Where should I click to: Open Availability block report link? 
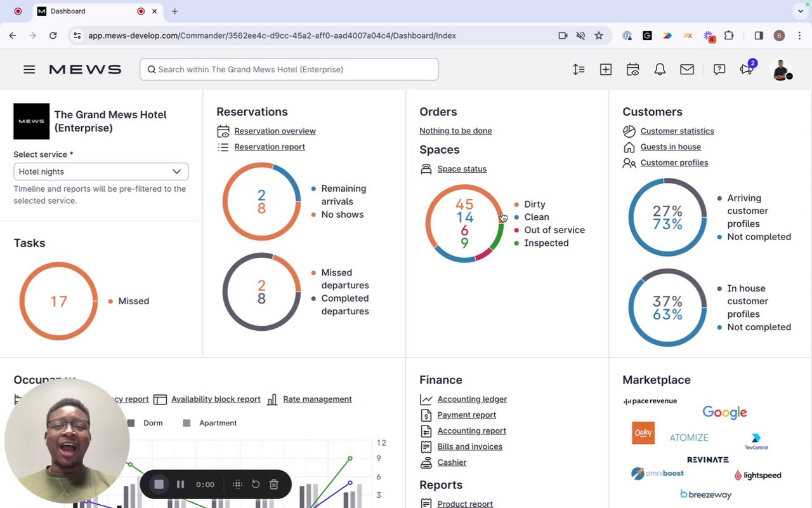point(216,399)
